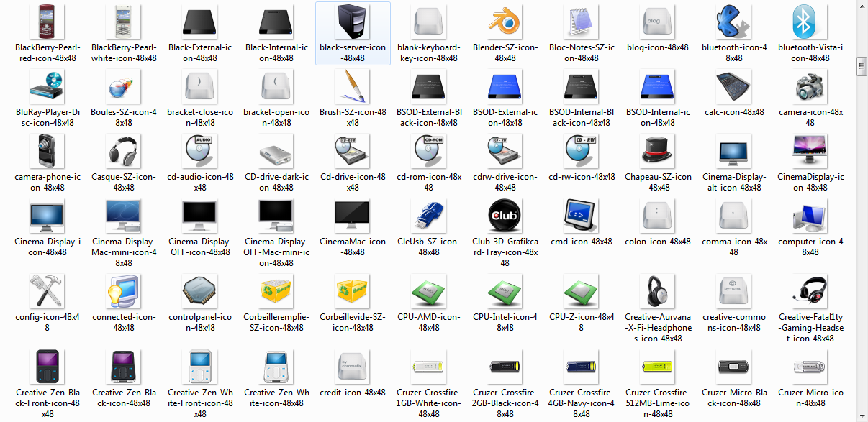The width and height of the screenshot is (868, 422).
Task: Select the Brush-SZ paintbrush icon
Action: click(353, 86)
